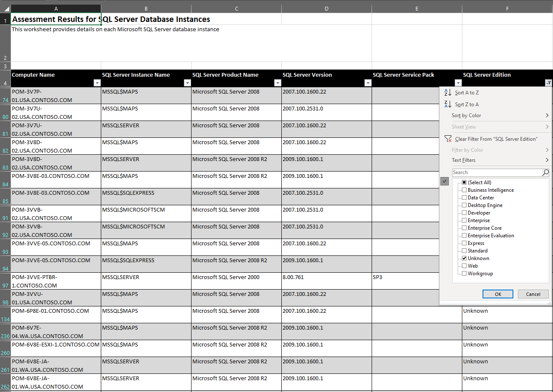Click the MSSQL$SQLEXPRESS cell in row 85
Image resolution: width=553 pixels, height=392 pixels.
click(146, 197)
